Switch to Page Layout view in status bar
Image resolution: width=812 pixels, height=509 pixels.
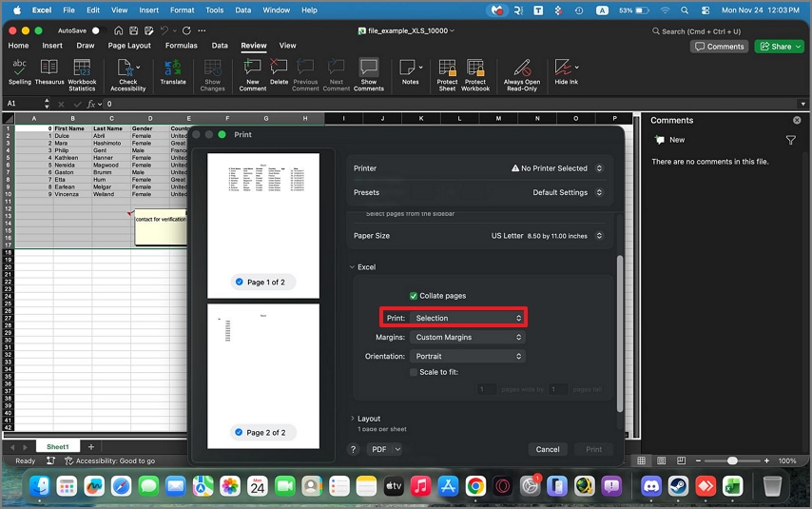[662, 460]
